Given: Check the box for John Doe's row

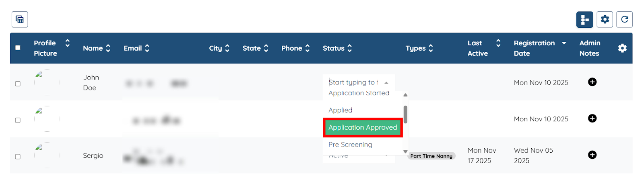Looking at the screenshot, I should click(x=18, y=84).
